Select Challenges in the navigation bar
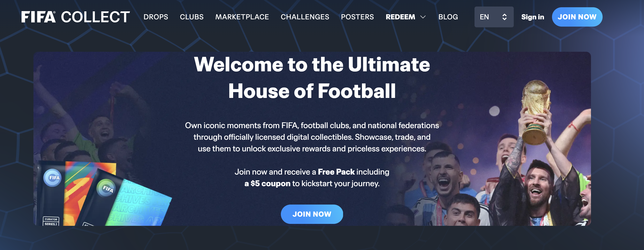Viewport: 644px width, 250px height. pos(305,17)
